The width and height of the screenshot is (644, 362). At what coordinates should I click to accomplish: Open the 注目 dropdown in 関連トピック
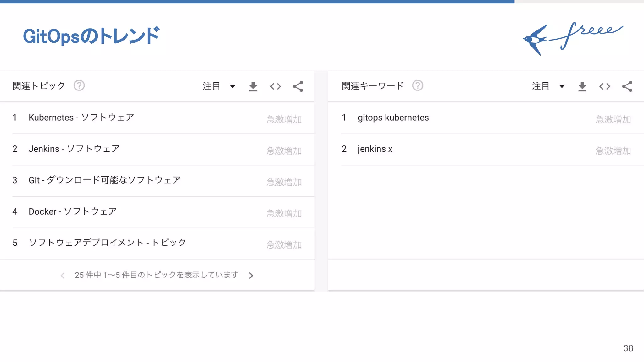pyautogui.click(x=219, y=86)
